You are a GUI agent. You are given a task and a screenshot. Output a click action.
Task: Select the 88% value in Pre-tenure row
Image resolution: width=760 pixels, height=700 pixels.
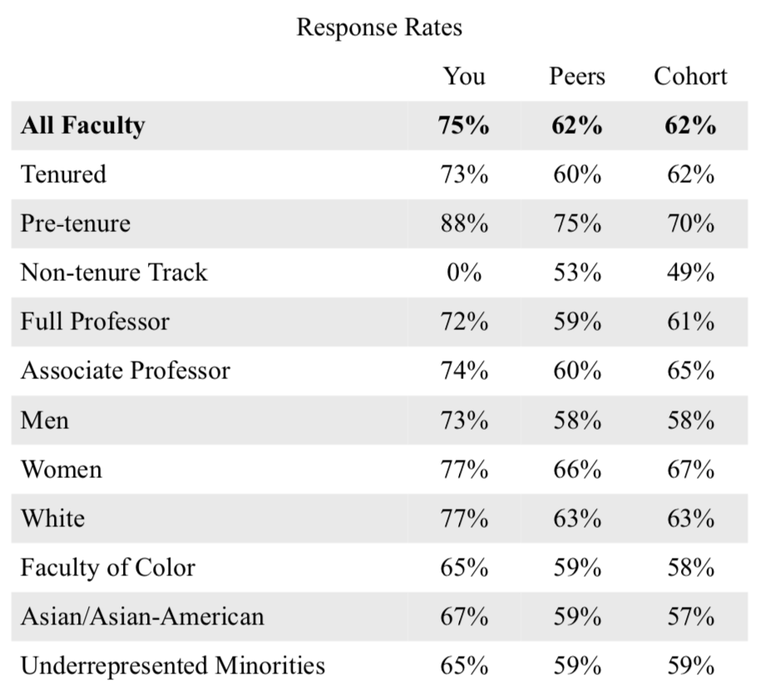463,224
